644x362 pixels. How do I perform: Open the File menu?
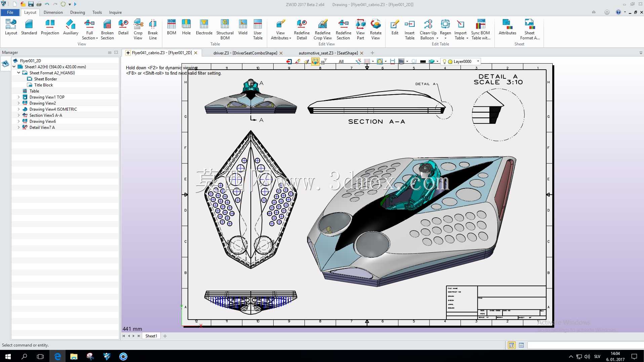coord(10,12)
